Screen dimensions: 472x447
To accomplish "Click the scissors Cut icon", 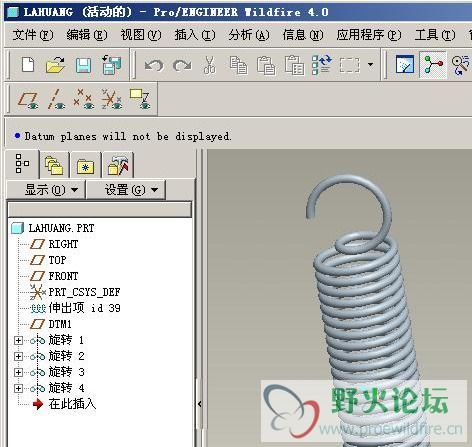I will (209, 65).
